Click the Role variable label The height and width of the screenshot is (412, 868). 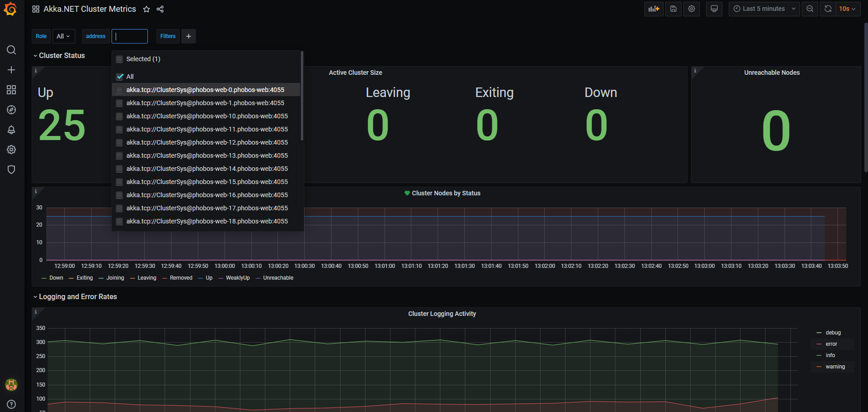tap(41, 36)
